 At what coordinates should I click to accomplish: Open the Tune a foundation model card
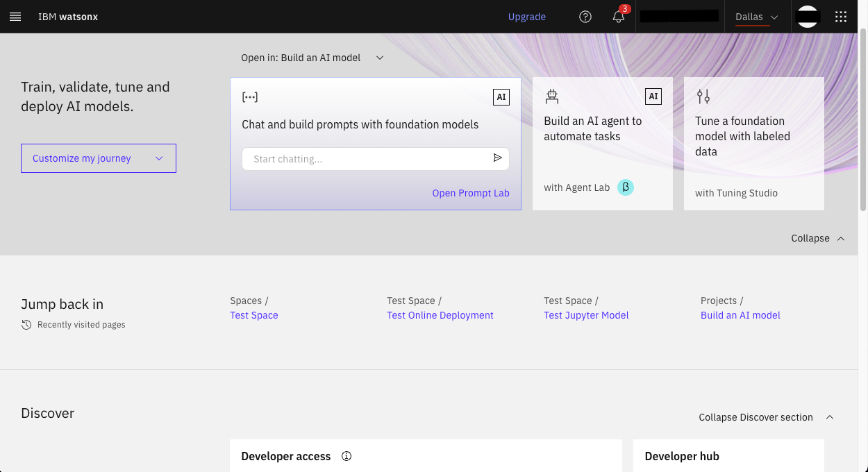754,144
